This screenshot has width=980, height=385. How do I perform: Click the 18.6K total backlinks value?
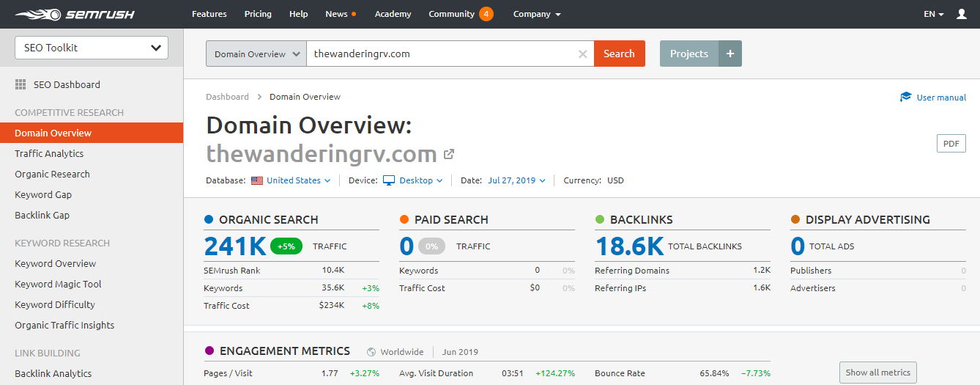[629, 246]
